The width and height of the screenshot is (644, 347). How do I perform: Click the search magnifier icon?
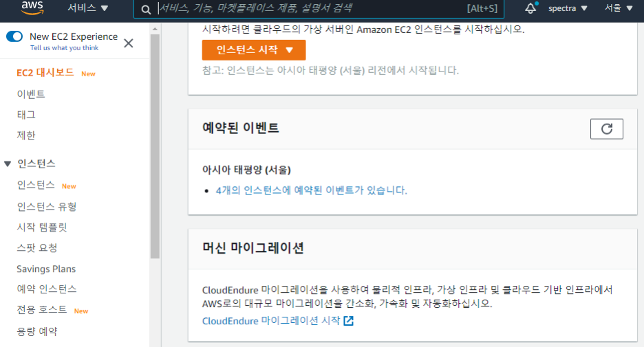point(146,10)
